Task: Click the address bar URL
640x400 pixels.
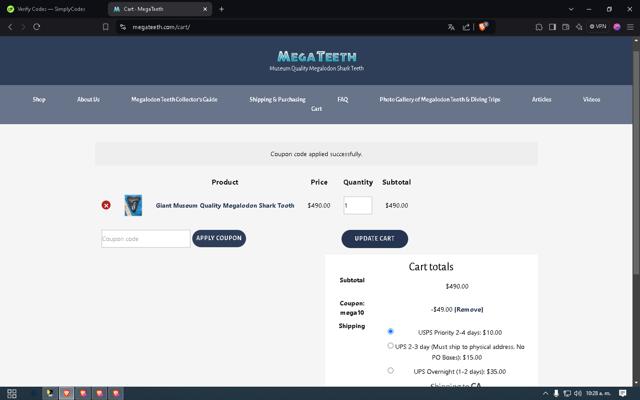Action: 161,27
